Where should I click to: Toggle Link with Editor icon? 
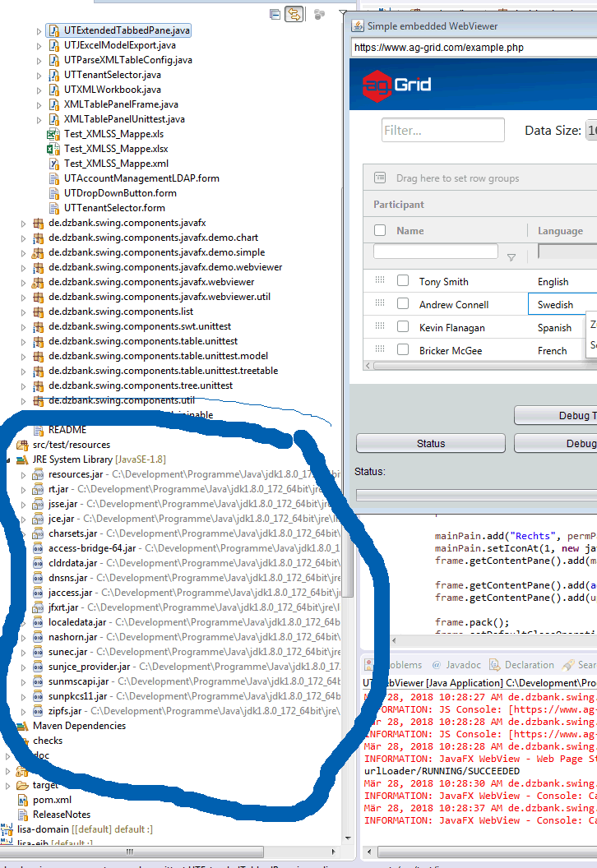point(293,14)
